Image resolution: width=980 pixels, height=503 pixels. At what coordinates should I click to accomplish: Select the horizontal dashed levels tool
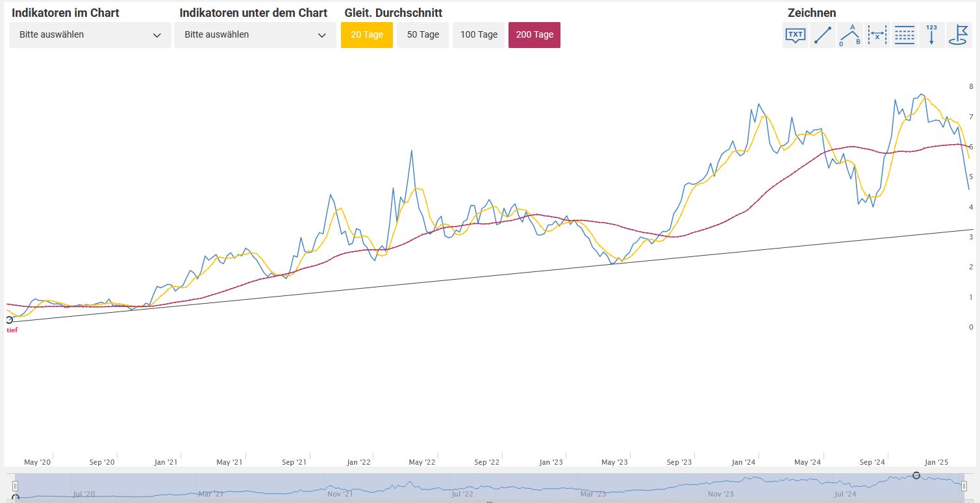pos(904,35)
